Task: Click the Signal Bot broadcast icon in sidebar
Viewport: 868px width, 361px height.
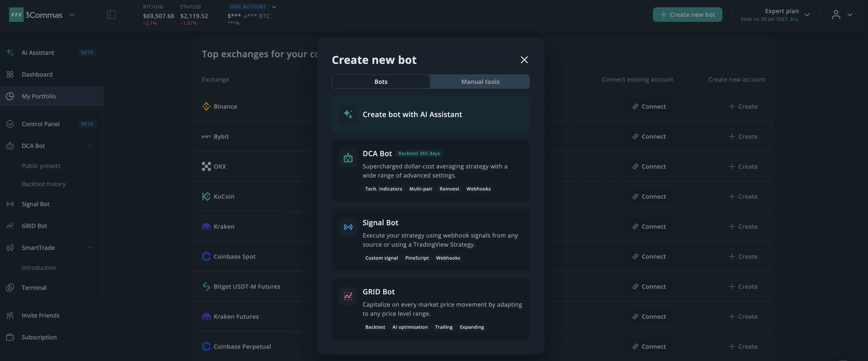Action: click(x=10, y=204)
